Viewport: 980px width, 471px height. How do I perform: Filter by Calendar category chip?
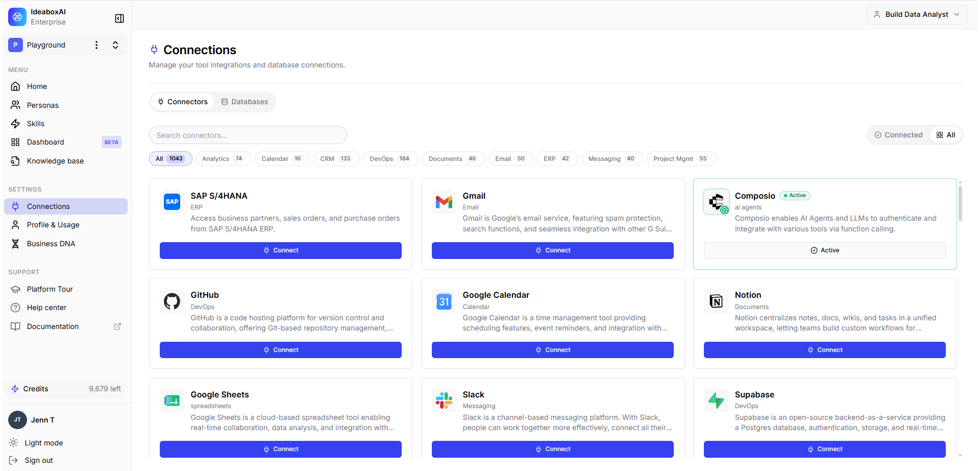coord(282,159)
